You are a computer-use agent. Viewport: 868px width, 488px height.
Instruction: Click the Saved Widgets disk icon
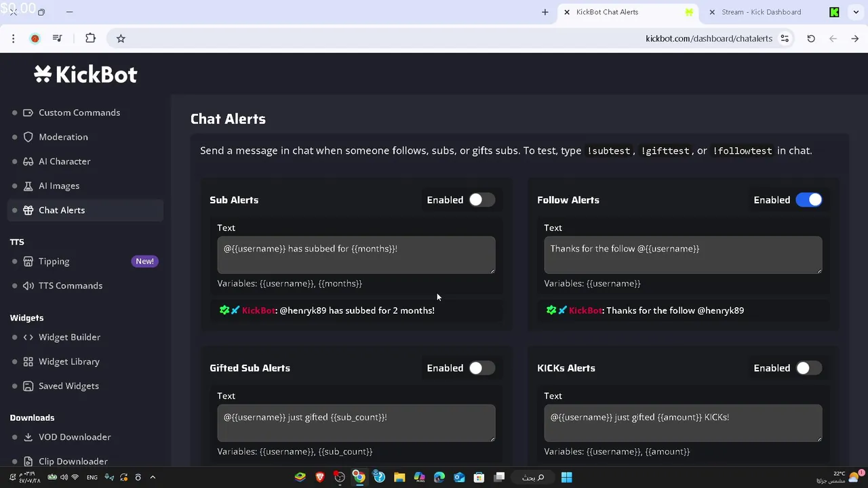(28, 386)
